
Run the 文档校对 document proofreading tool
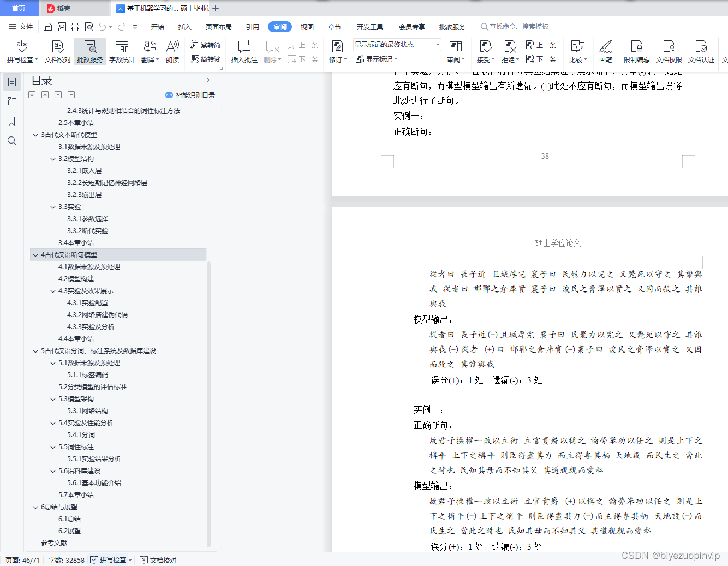coord(58,52)
